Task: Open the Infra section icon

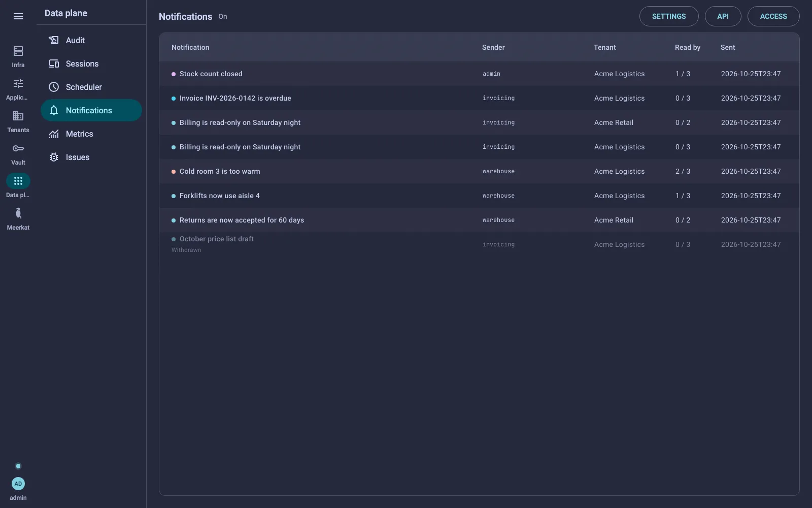Action: (x=18, y=51)
